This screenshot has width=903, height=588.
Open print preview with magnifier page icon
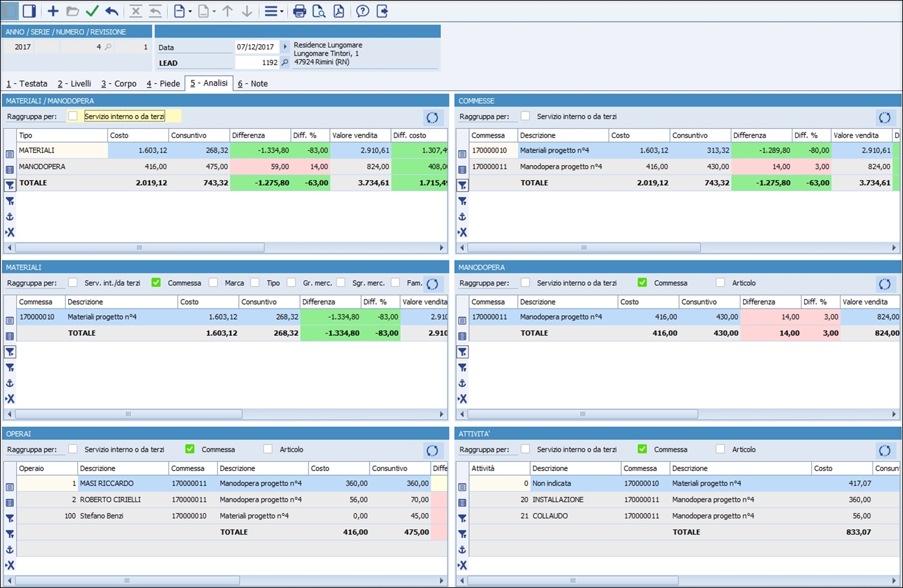pyautogui.click(x=318, y=11)
